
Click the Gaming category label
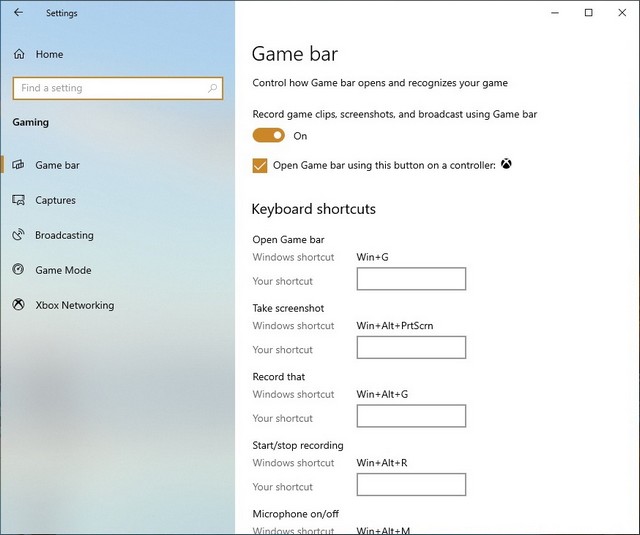coord(31,122)
